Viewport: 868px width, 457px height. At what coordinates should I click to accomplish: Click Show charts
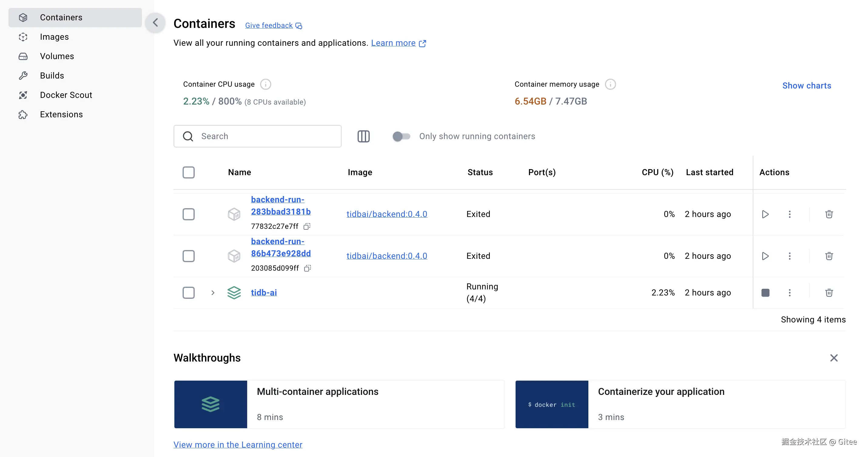(806, 85)
